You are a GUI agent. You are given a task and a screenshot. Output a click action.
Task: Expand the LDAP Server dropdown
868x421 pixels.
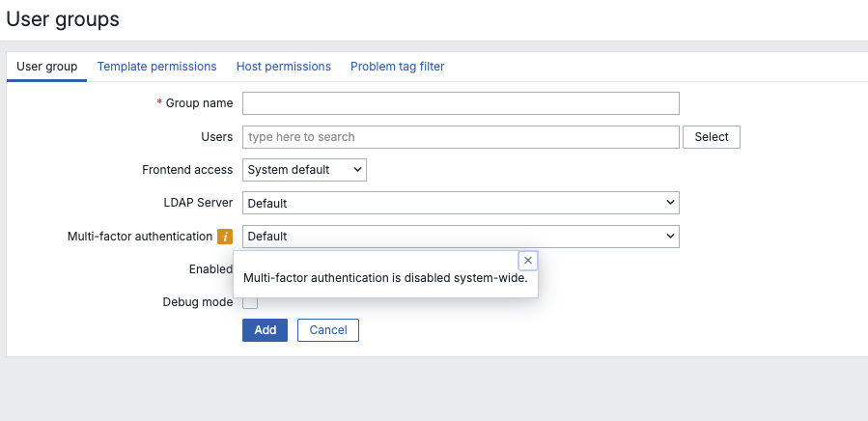point(461,203)
